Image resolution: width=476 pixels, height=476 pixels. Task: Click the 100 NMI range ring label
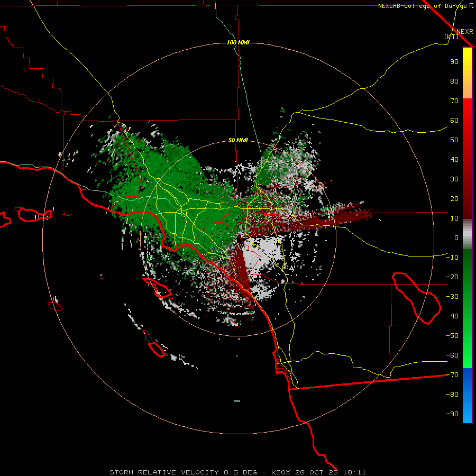pos(238,42)
